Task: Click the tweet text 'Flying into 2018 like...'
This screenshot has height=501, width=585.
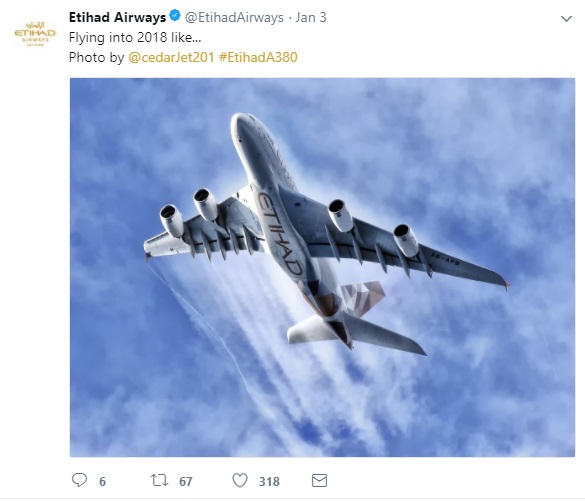Action: [x=135, y=38]
